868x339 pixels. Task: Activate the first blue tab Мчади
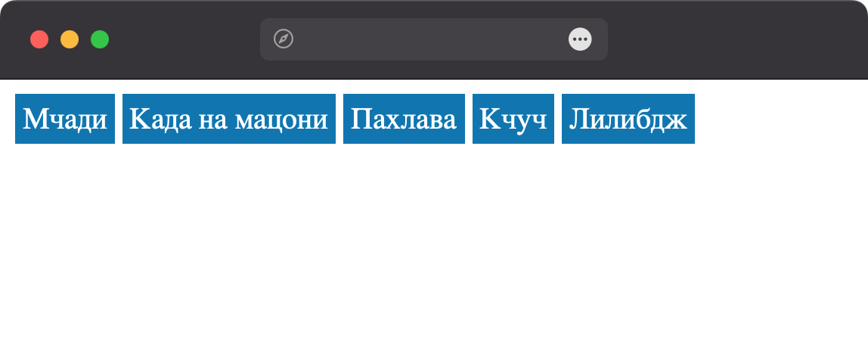(65, 119)
